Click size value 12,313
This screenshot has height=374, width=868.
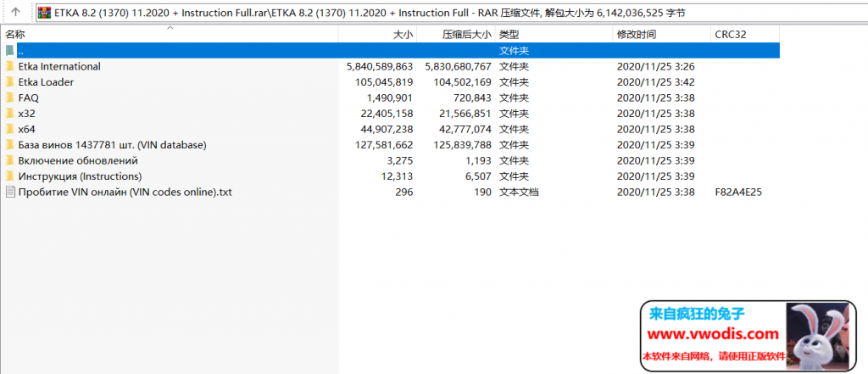click(398, 176)
